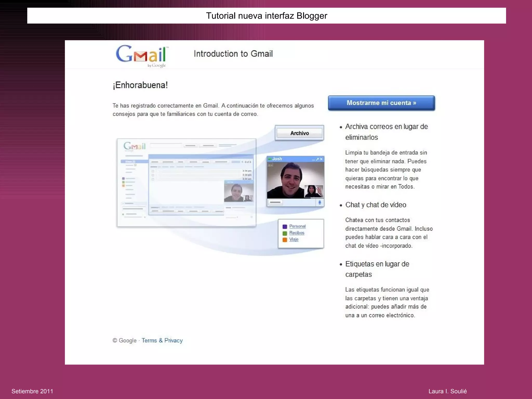Click the Archivo button

pyautogui.click(x=299, y=133)
